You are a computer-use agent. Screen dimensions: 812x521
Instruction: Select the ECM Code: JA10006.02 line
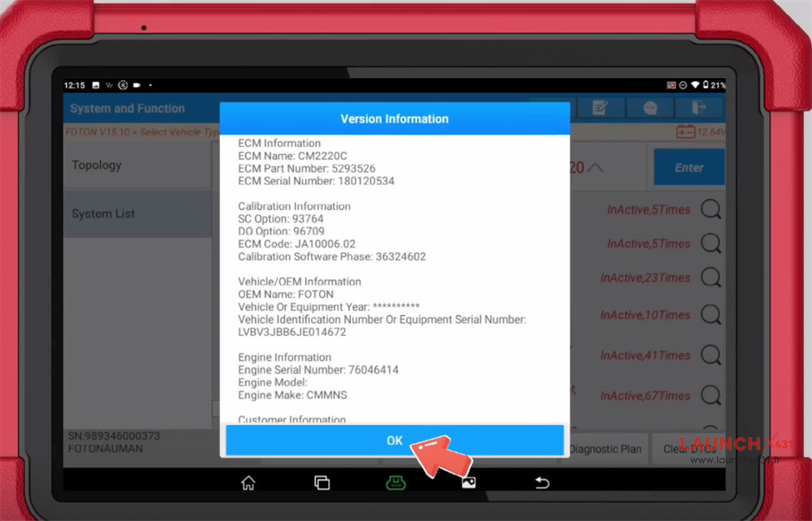point(296,244)
